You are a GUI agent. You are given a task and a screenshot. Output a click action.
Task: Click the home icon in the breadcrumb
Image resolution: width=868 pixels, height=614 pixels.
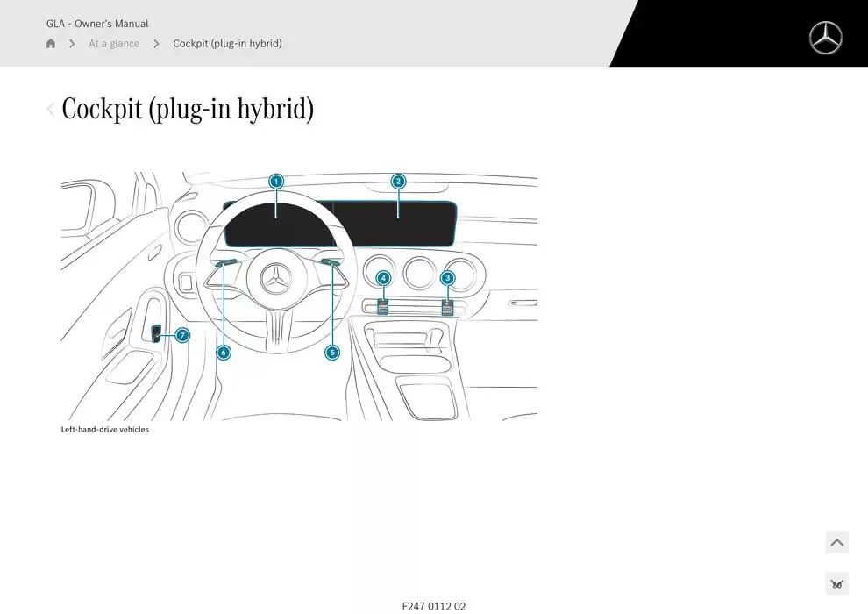pyautogui.click(x=50, y=43)
